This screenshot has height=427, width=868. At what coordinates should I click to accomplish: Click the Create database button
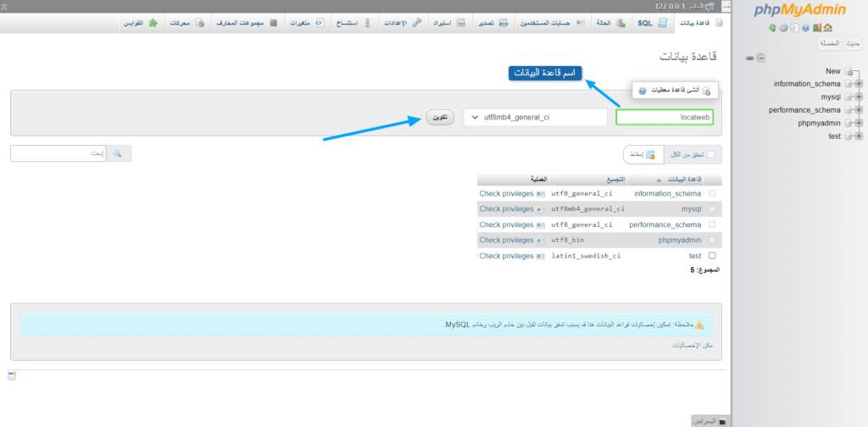point(440,117)
